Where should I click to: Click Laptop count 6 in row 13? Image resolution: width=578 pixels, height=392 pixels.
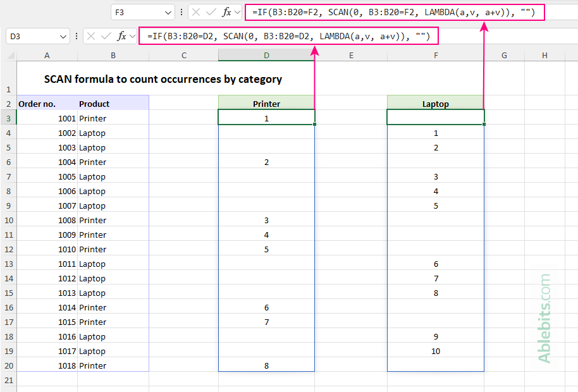[435, 264]
